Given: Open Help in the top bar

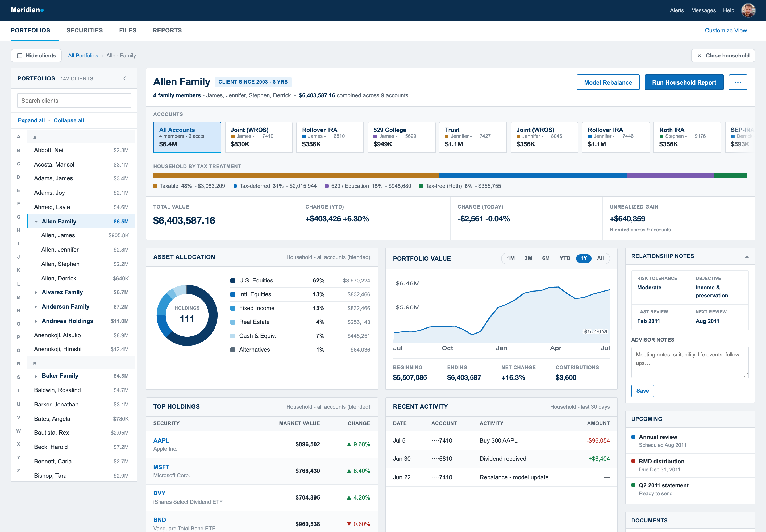Looking at the screenshot, I should click(728, 10).
